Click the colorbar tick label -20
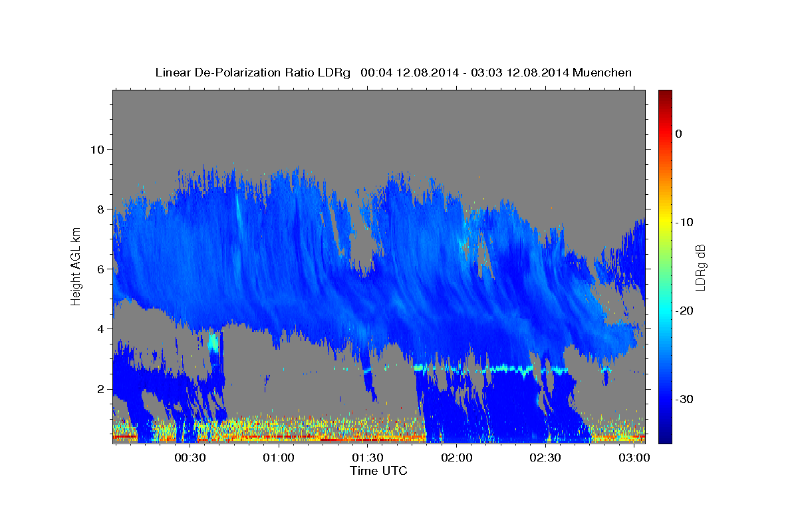Screen dimensions: 798x532 [x=685, y=311]
